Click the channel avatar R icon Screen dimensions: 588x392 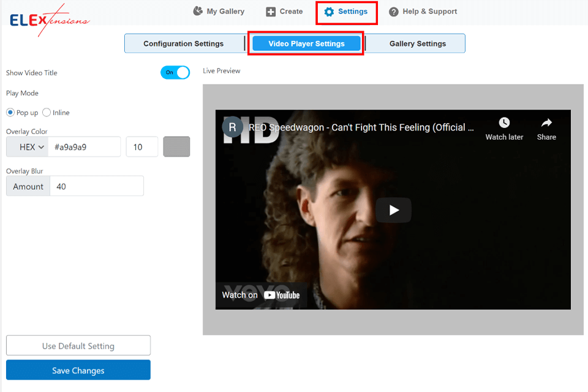233,127
